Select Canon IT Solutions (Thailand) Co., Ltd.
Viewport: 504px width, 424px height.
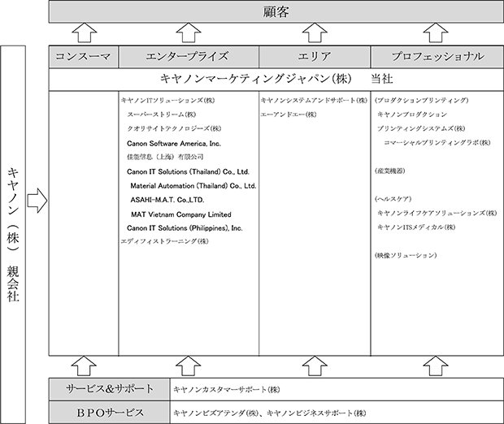188,172
